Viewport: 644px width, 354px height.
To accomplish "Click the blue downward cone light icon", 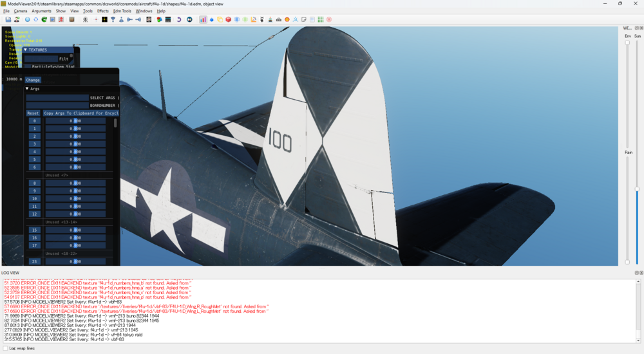I will pos(113,19).
